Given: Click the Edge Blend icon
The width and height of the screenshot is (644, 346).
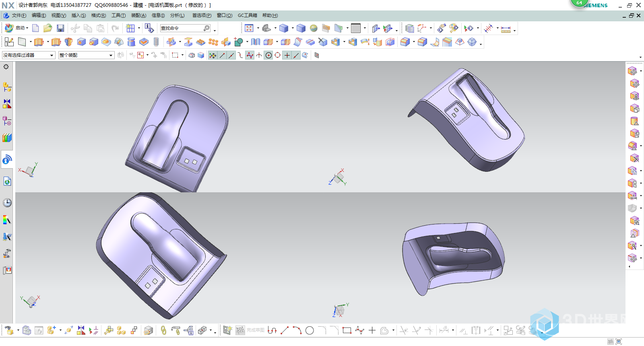Looking at the screenshot, I should click(x=405, y=42).
